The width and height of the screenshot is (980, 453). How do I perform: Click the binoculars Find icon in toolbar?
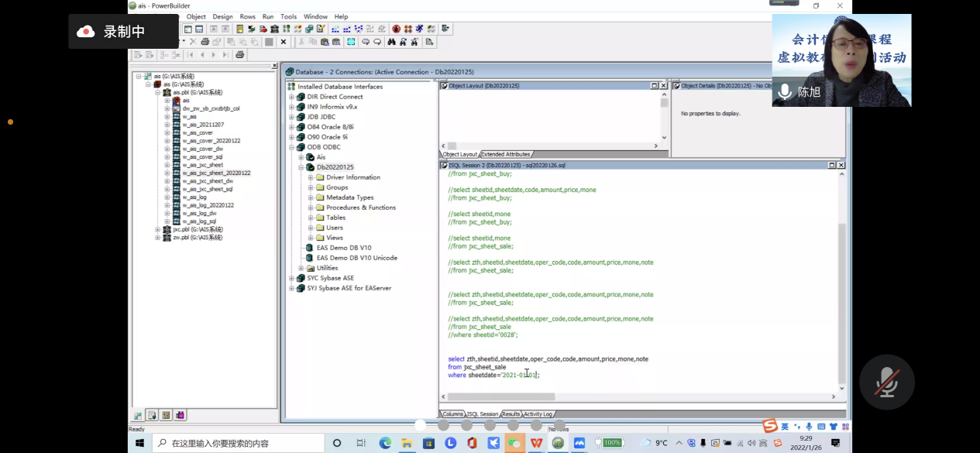tap(392, 42)
